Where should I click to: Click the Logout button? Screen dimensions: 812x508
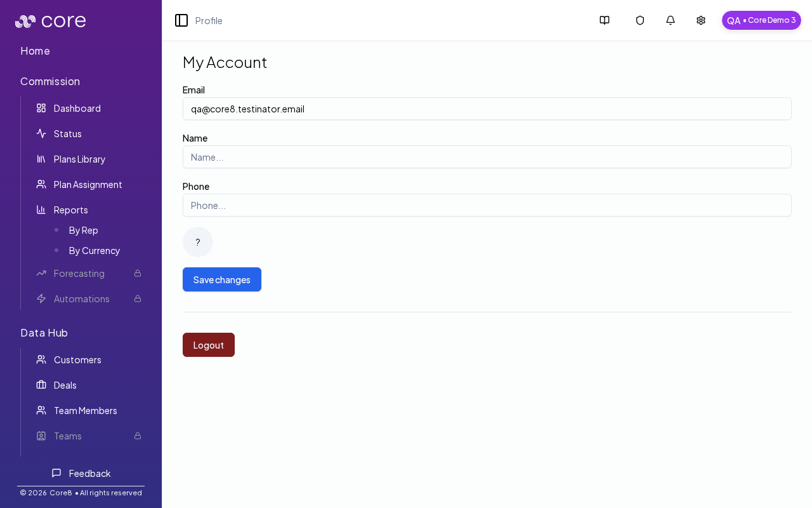(x=208, y=345)
